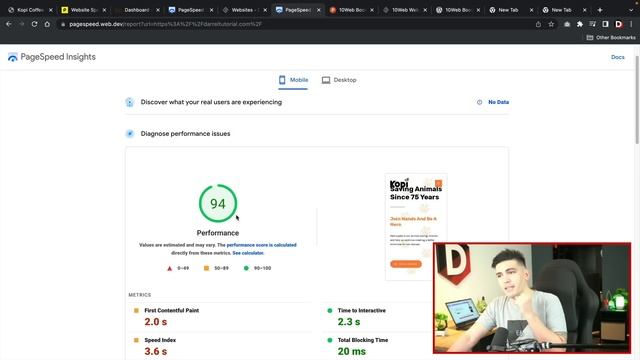Image resolution: width=640 pixels, height=360 pixels.
Task: Close the Dashboard tab
Action: pos(158,10)
